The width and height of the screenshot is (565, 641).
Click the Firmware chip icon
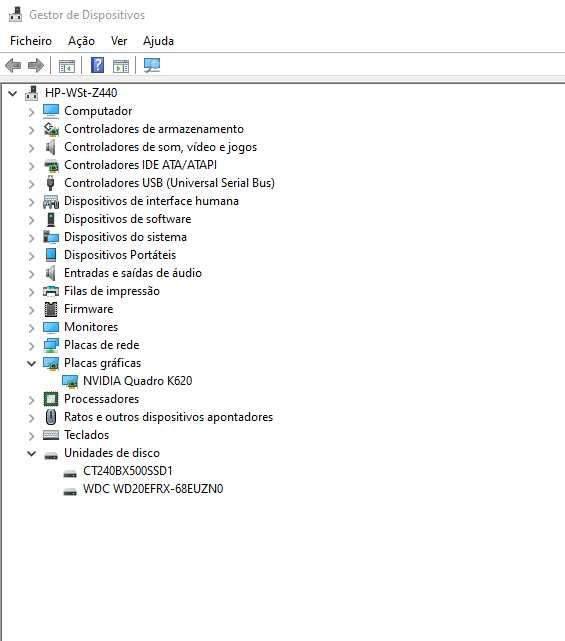51,309
